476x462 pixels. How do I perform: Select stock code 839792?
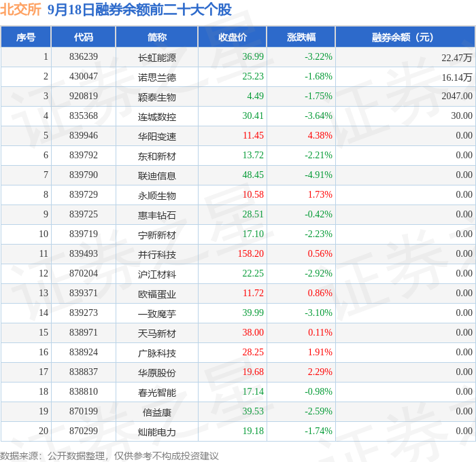[x=84, y=156]
